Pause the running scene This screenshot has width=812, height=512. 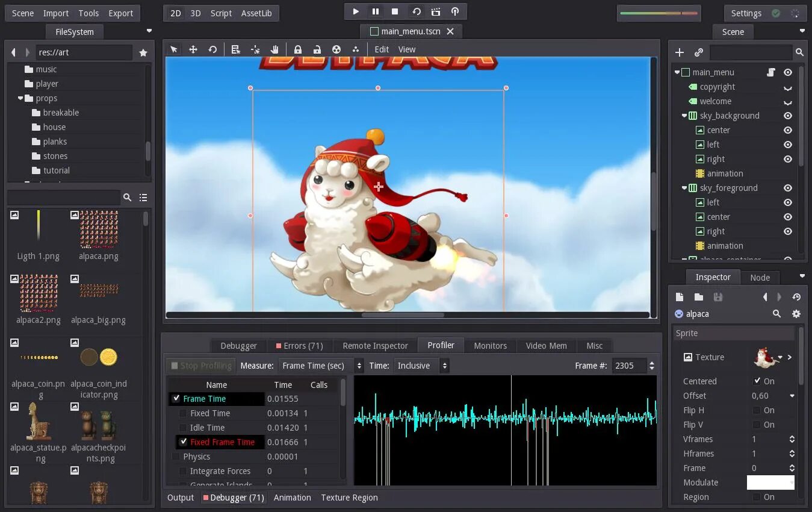click(376, 11)
